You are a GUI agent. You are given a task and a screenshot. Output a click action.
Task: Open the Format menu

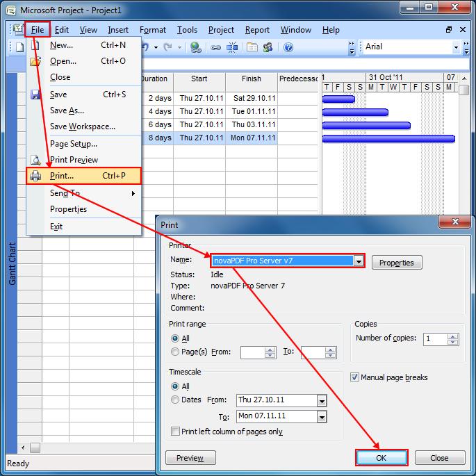pyautogui.click(x=152, y=30)
